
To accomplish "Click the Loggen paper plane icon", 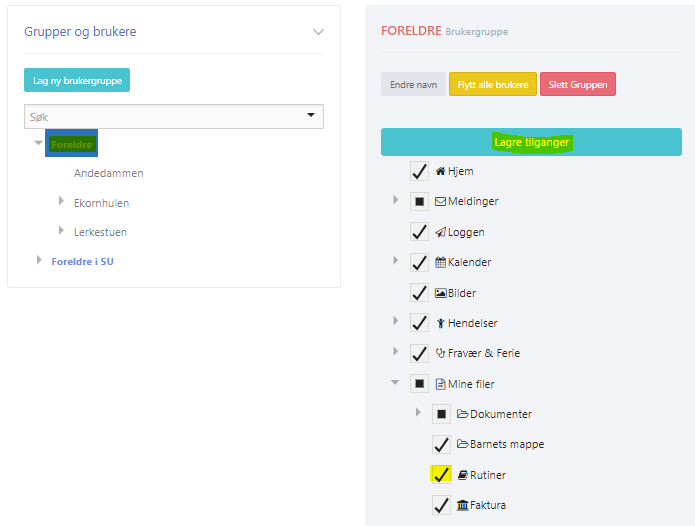I will 440,232.
